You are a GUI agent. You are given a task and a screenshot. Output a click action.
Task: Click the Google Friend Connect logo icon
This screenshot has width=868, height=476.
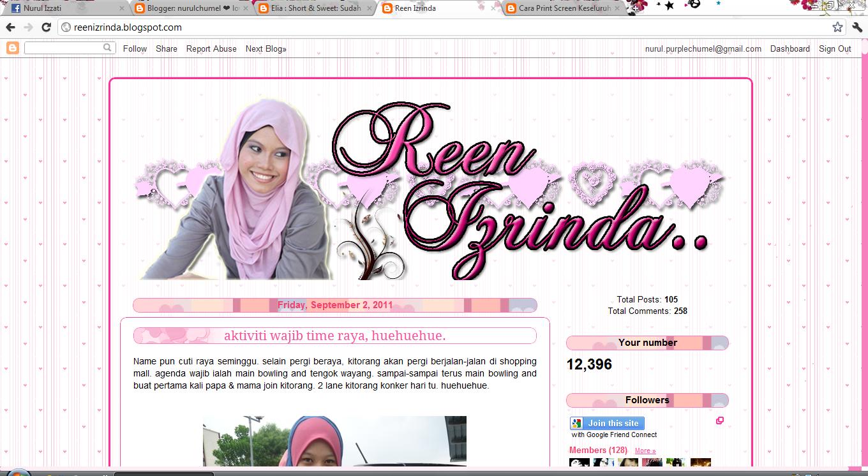pyautogui.click(x=577, y=423)
